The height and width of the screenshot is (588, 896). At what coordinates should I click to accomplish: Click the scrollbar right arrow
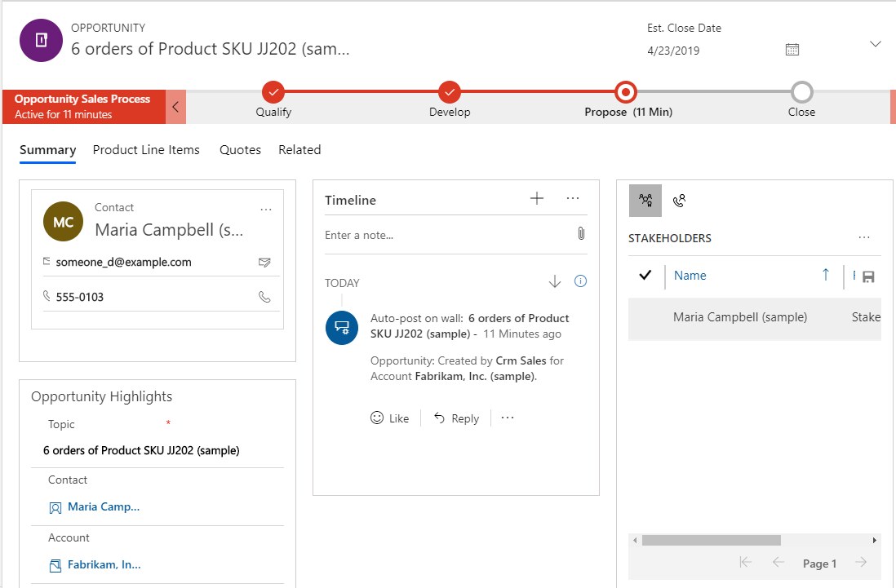tap(874, 540)
